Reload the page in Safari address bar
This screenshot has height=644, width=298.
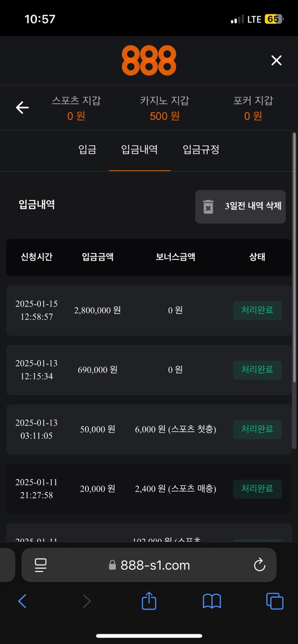(260, 565)
